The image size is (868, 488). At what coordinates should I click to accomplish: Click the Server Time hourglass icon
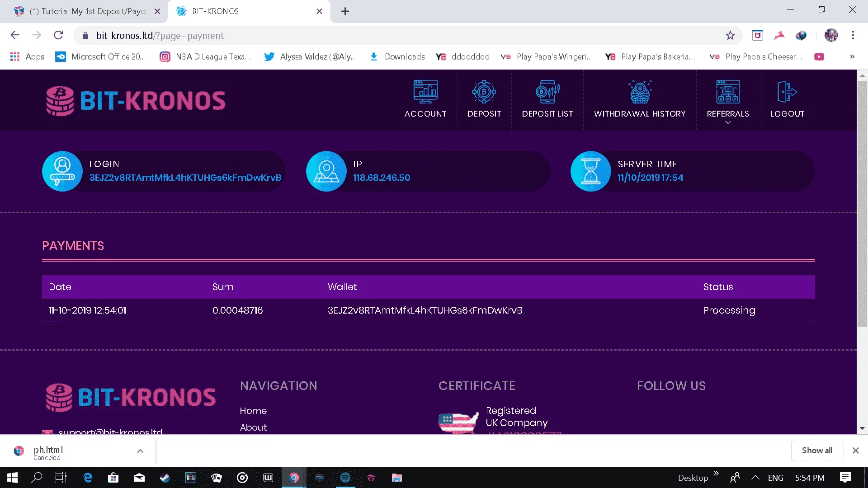(x=591, y=171)
